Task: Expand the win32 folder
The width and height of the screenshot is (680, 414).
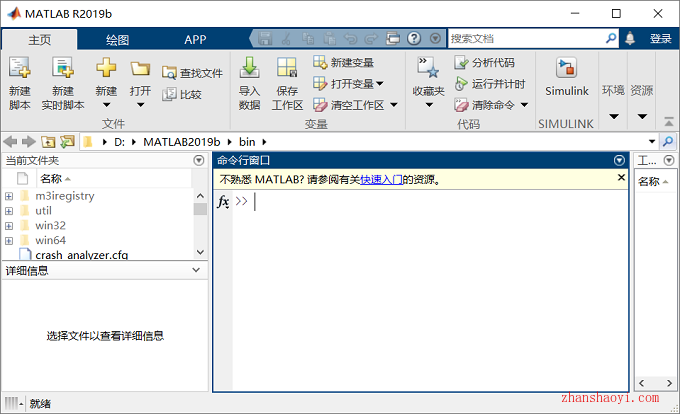Action: tap(9, 225)
